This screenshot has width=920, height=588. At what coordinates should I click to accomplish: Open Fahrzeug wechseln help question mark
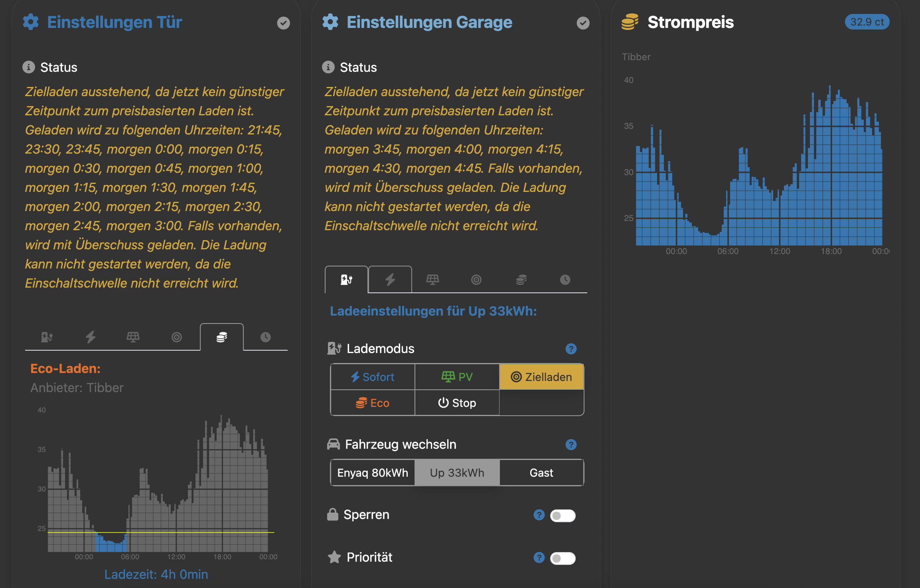click(x=571, y=444)
